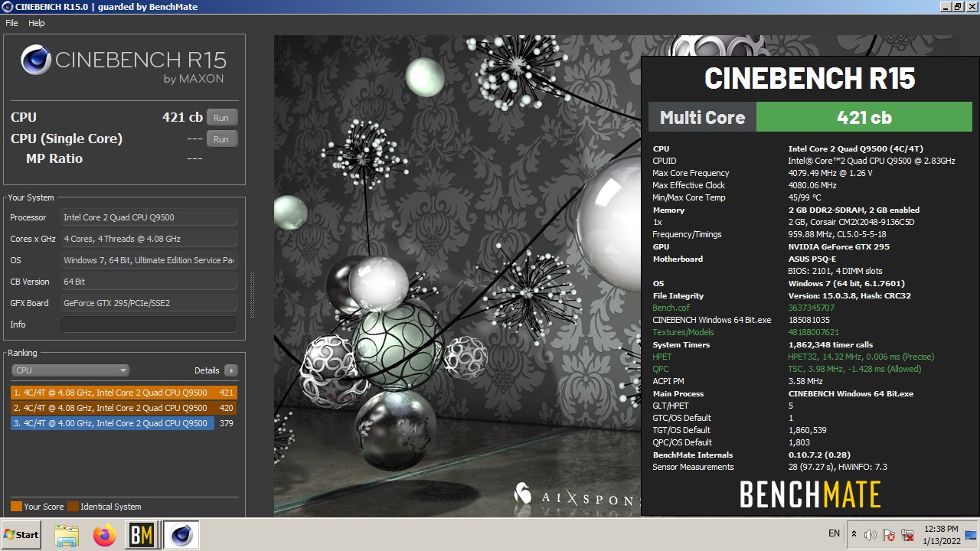This screenshot has width=980, height=551.
Task: Click the Cinebench title bar app icon
Action: [8, 7]
